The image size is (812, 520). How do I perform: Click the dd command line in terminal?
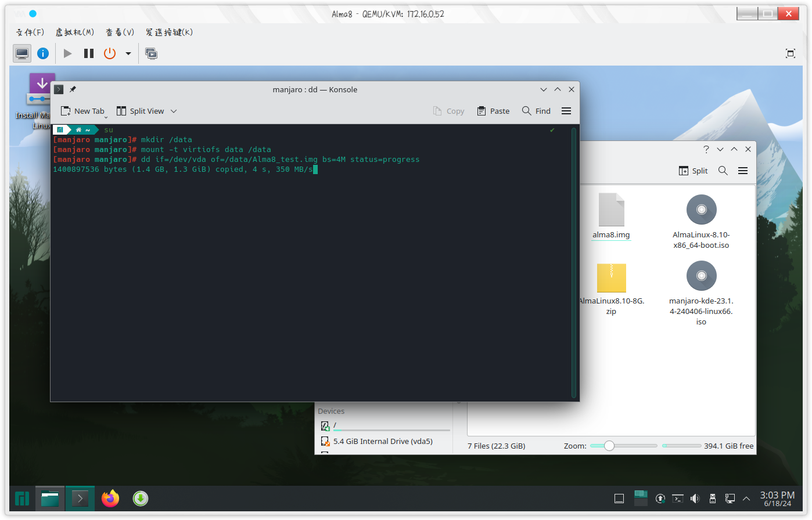pyautogui.click(x=280, y=160)
